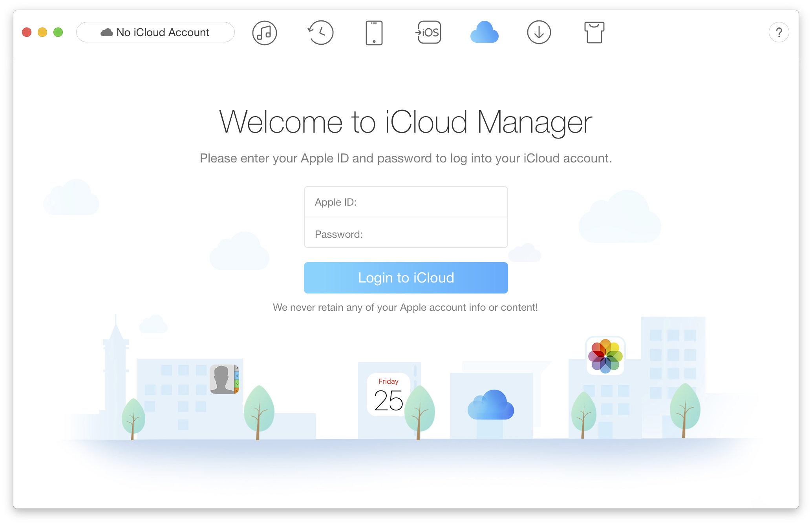Click the No iCloud Account selector
This screenshot has width=812, height=525.
[x=155, y=32]
